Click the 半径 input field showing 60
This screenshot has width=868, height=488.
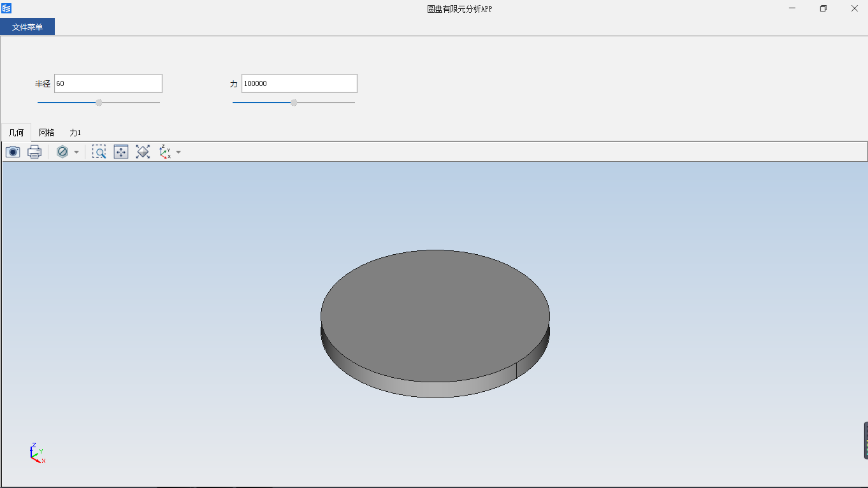coord(108,83)
